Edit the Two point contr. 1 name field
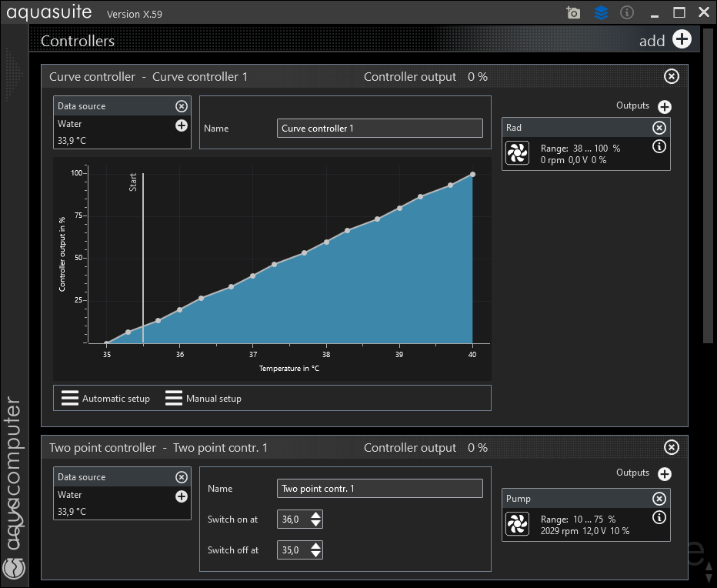 [379, 488]
